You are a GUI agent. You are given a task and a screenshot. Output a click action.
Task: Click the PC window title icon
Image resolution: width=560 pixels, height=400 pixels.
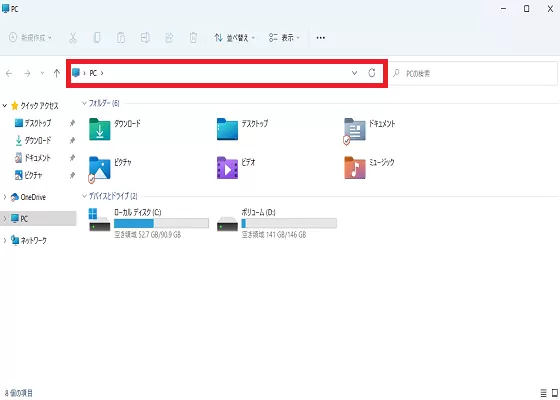pos(5,9)
